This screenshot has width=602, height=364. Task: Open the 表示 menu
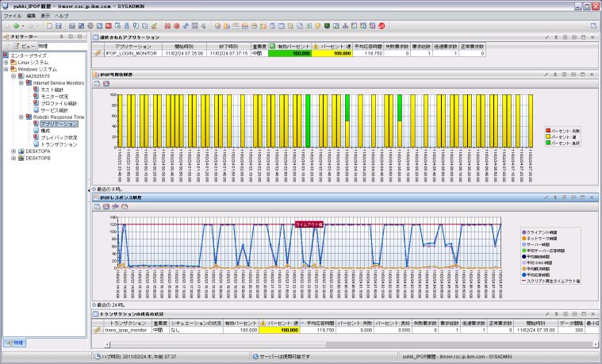[x=45, y=16]
